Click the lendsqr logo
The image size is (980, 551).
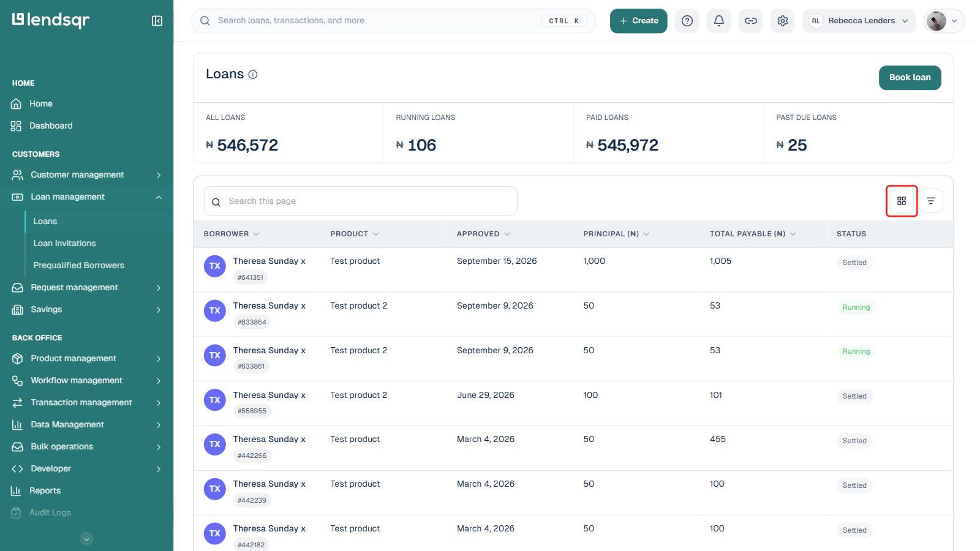pyautogui.click(x=51, y=20)
